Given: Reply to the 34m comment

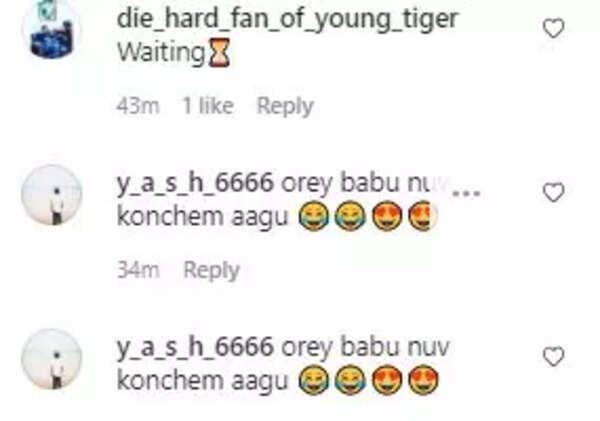Looking at the screenshot, I should [212, 270].
